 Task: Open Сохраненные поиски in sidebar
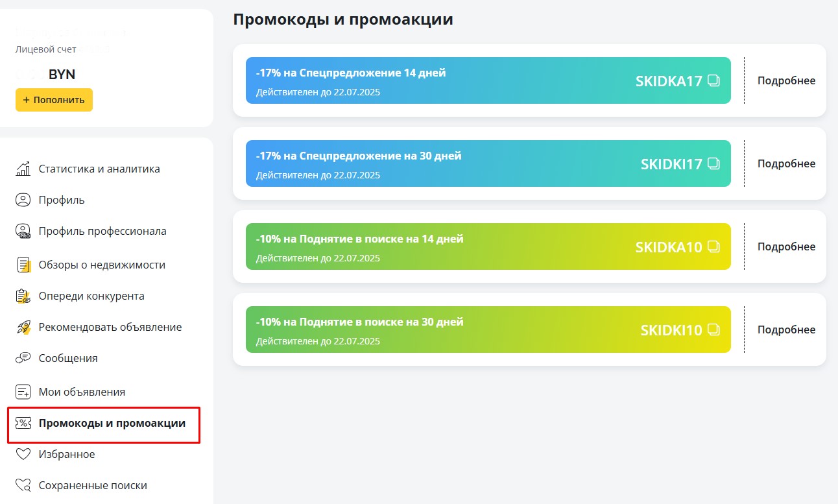pos(92,485)
